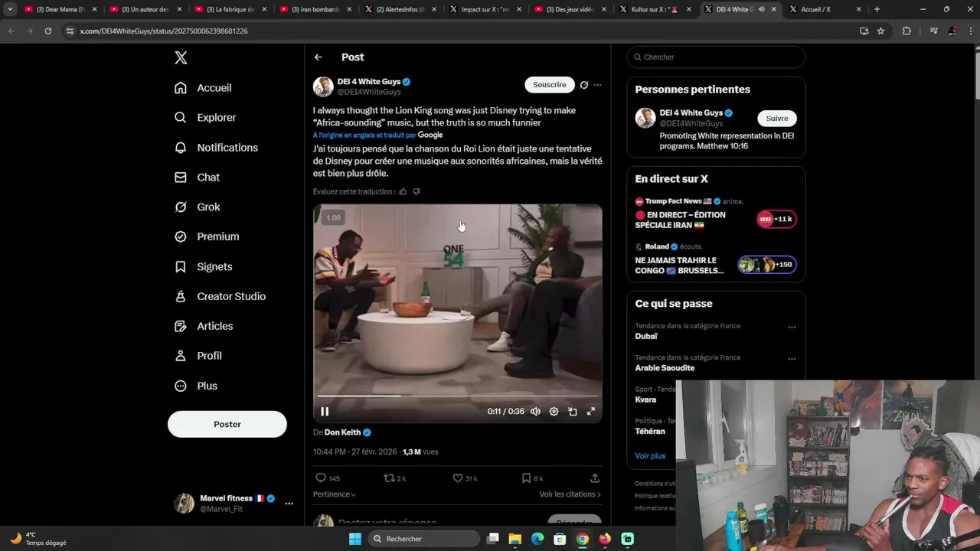Click the video progress bar
The width and height of the screenshot is (980, 551).
458,396
